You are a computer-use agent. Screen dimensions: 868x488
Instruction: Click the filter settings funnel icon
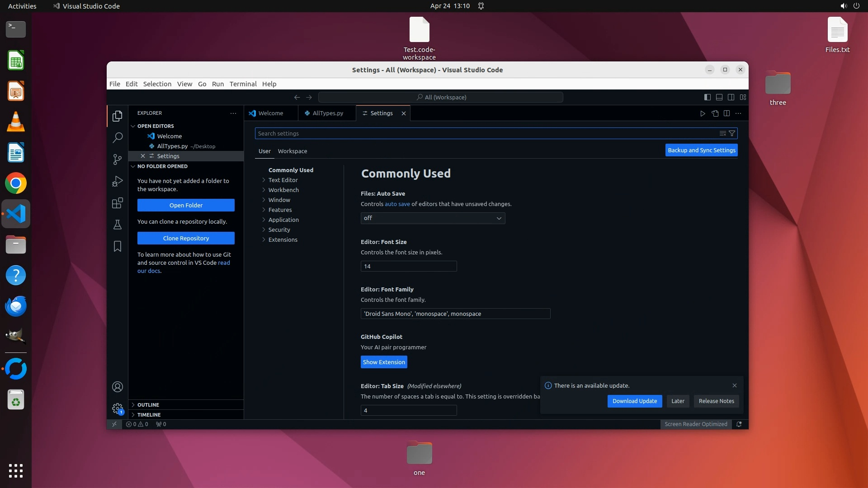(731, 133)
